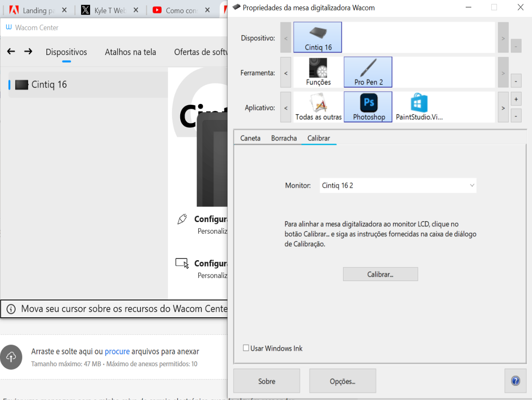This screenshot has width=532, height=400.
Task: Select the Funções tool icon
Action: point(318,72)
